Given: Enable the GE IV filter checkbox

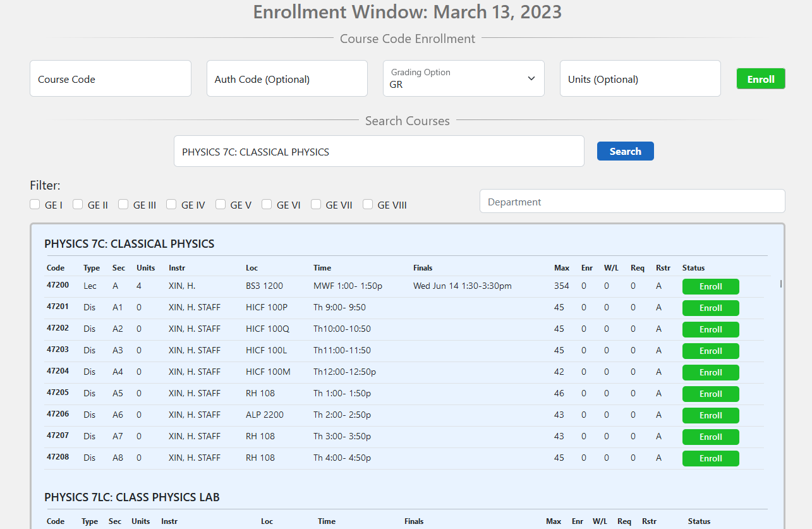Looking at the screenshot, I should click(x=171, y=204).
